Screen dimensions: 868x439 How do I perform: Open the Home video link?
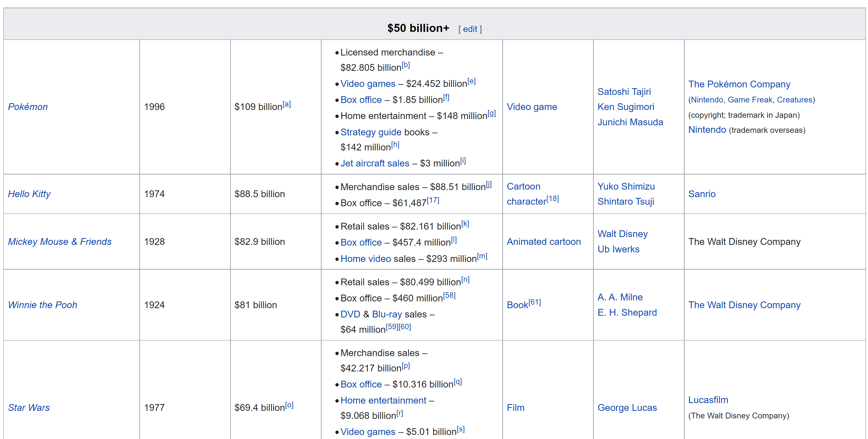(x=366, y=258)
